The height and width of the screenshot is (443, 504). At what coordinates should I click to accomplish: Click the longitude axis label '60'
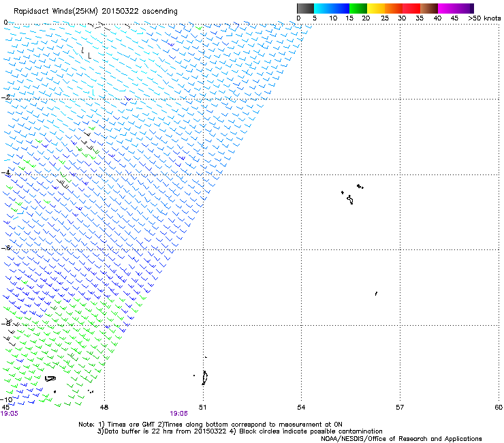pyautogui.click(x=499, y=408)
